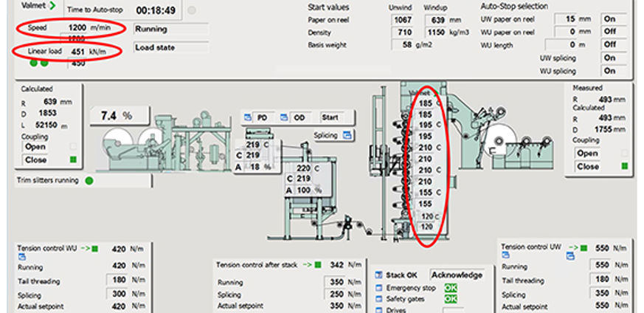Click the Running status text box
The width and height of the screenshot is (644, 313).
click(171, 30)
